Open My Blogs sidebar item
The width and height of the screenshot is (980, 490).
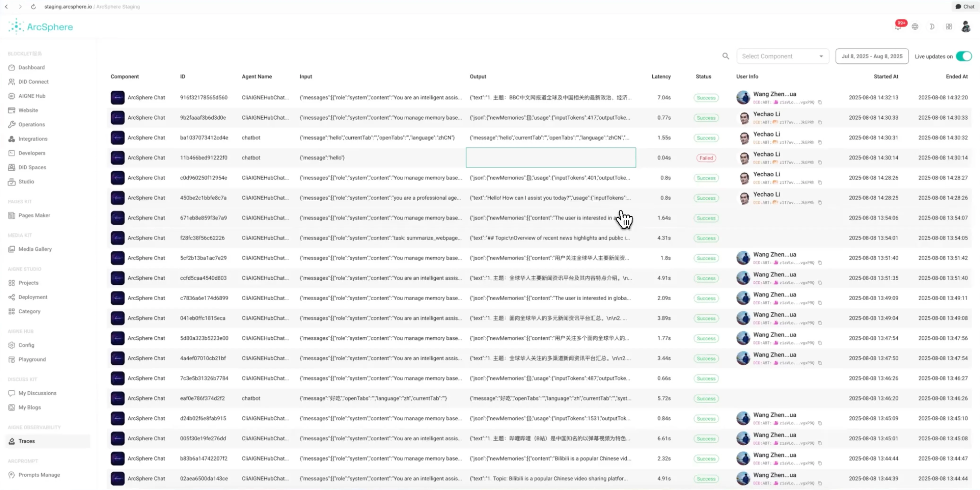point(30,407)
